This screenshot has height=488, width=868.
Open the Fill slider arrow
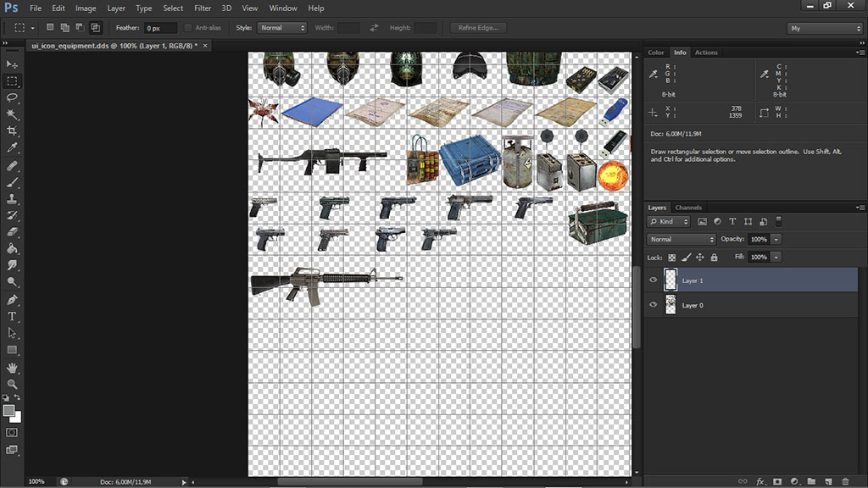776,257
